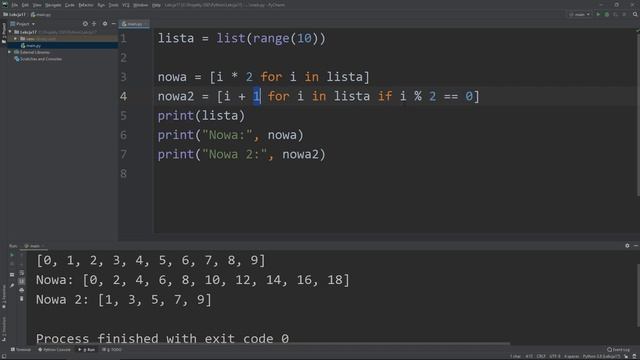This screenshot has width=640, height=360.
Task: Click Nowa: output line in console
Action: 193,280
